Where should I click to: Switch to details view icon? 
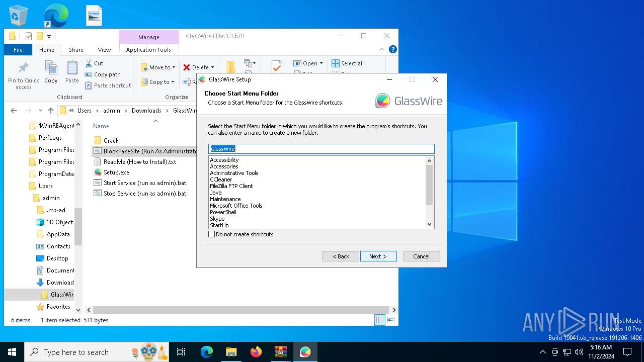click(380, 320)
